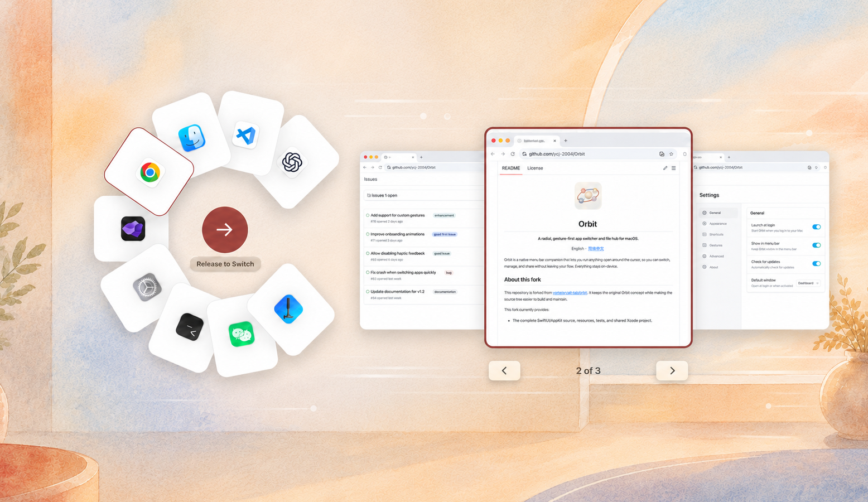Open About in the Settings sidebar
The width and height of the screenshot is (868, 502).
pyautogui.click(x=719, y=267)
